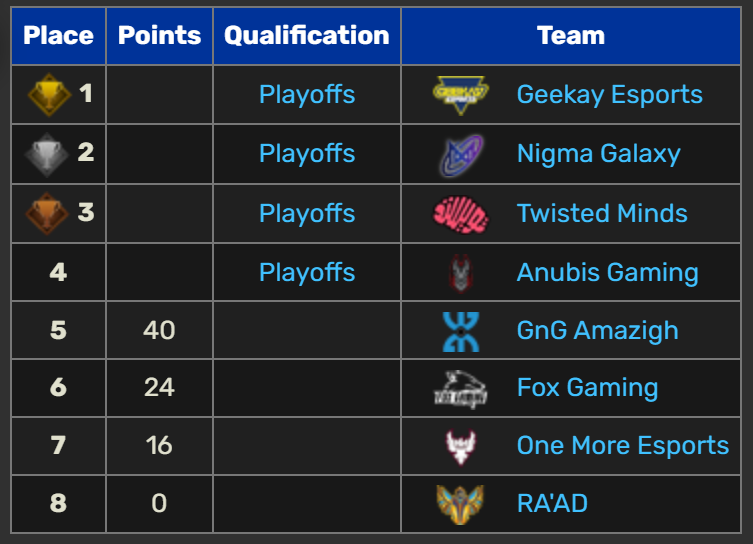Click the bronze third place trophy icon

47,214
